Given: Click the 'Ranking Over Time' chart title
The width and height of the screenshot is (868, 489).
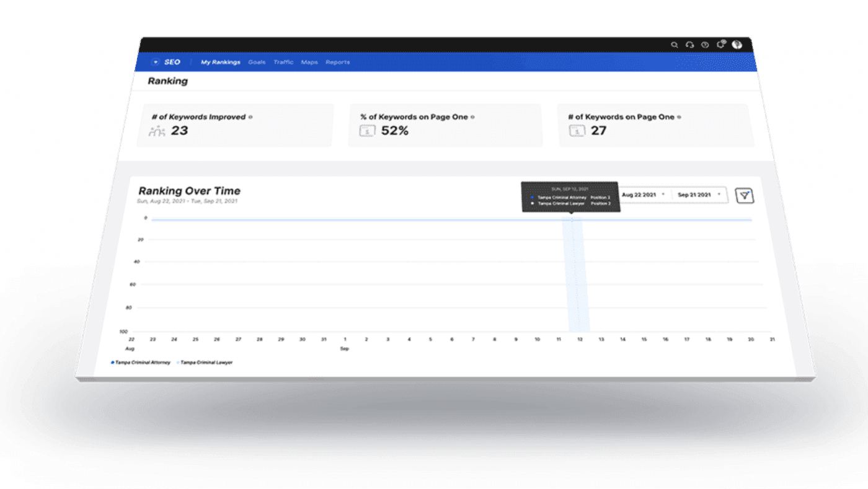Looking at the screenshot, I should coord(189,191).
